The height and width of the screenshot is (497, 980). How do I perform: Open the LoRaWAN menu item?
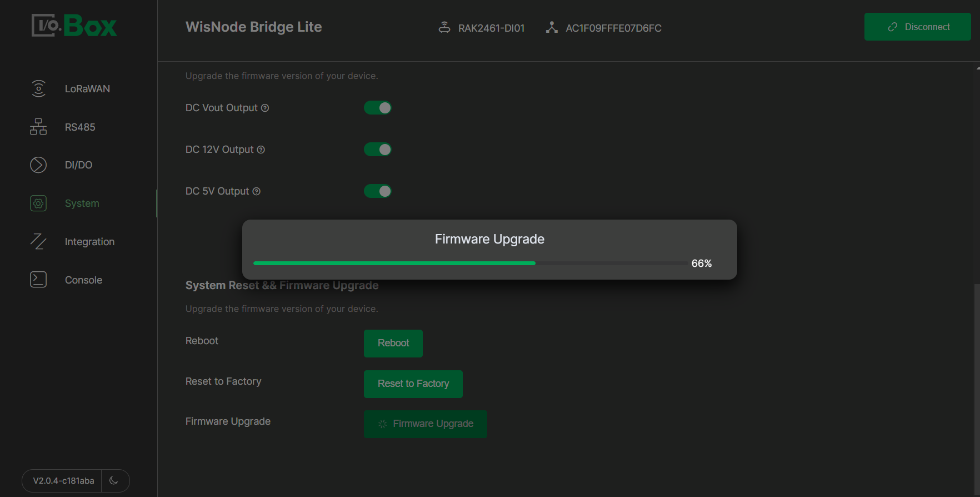(x=87, y=89)
